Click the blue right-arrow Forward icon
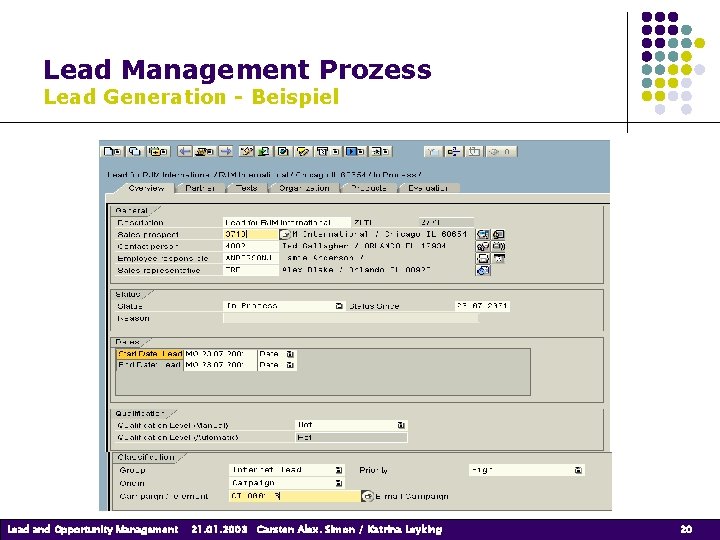 point(225,152)
